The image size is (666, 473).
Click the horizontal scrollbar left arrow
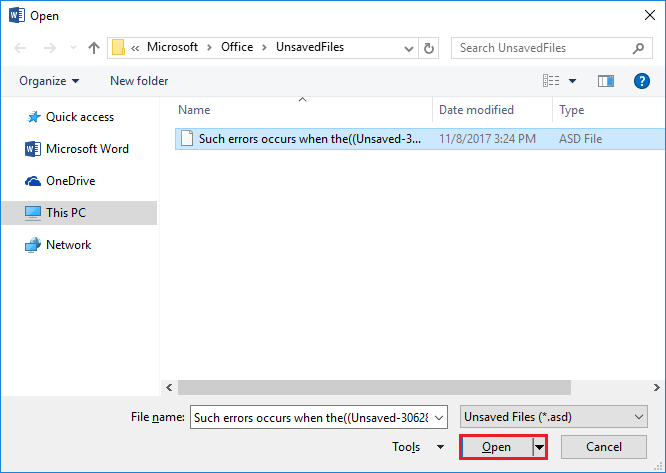[169, 387]
